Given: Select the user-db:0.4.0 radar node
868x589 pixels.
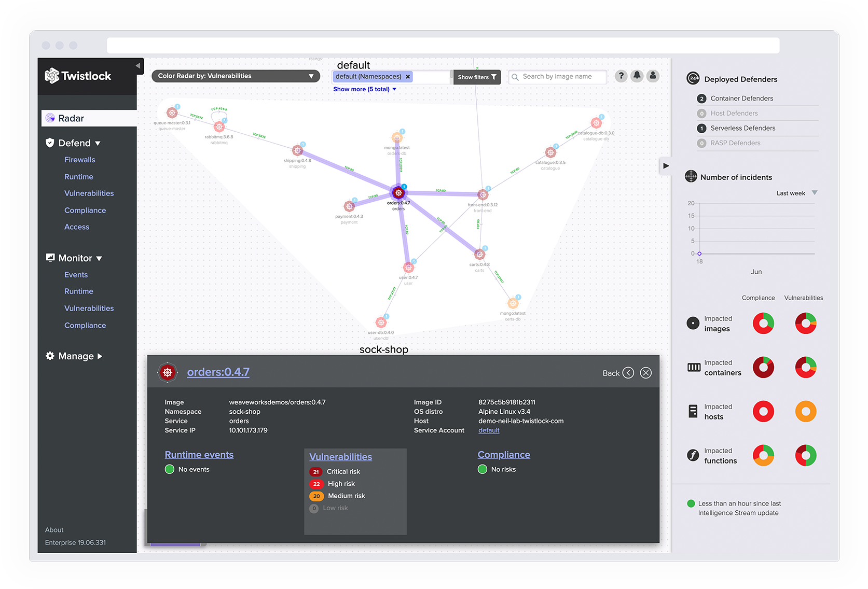Looking at the screenshot, I should 381,322.
